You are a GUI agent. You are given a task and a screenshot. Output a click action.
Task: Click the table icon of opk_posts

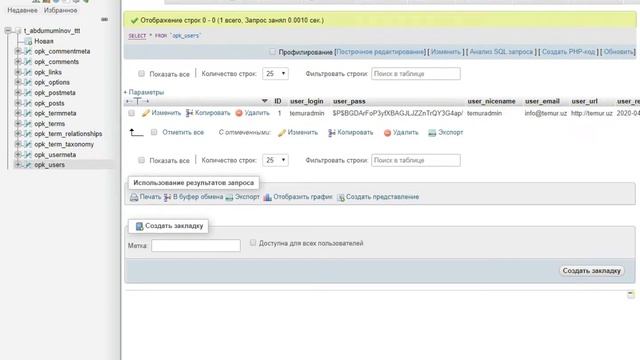[x=28, y=103]
